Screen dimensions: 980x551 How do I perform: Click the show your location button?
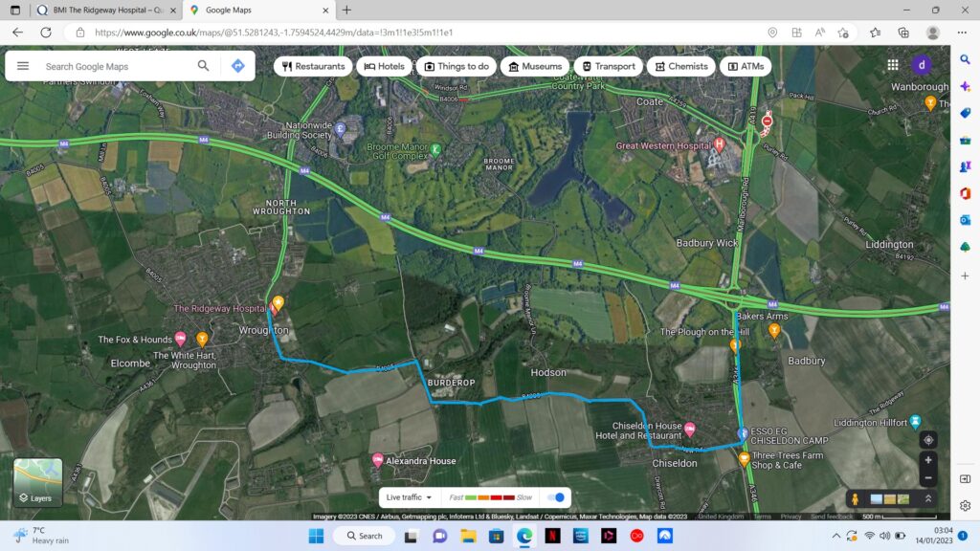point(927,440)
